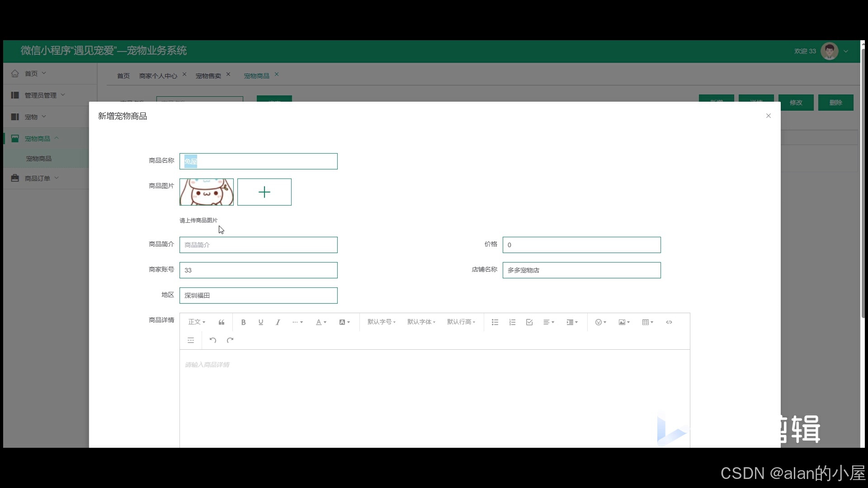Screen dimensions: 868x488
Task: Open code block icon in editor
Action: pos(669,322)
